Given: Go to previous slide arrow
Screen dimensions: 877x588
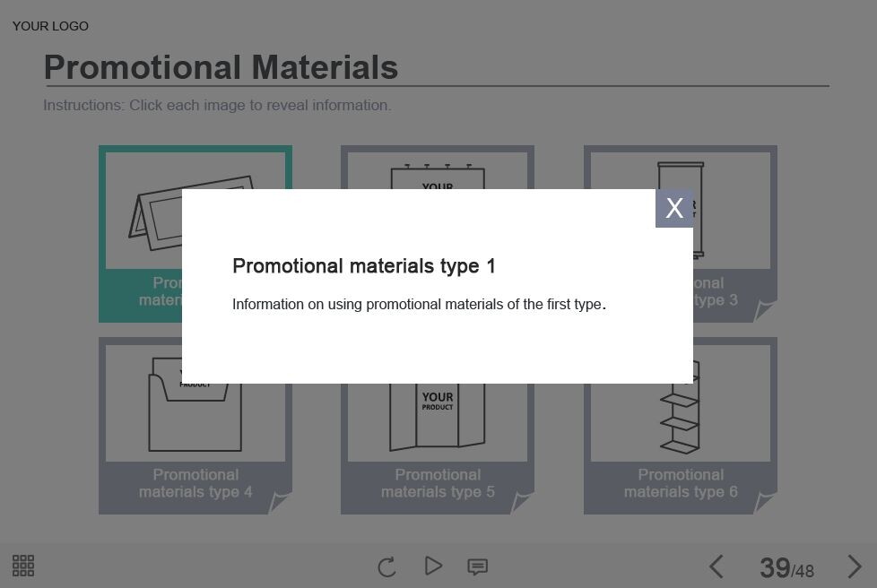Looking at the screenshot, I should coord(716,566).
